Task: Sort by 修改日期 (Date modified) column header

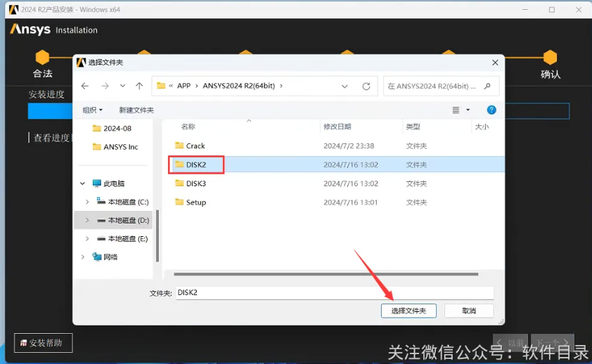Action: pos(337,126)
